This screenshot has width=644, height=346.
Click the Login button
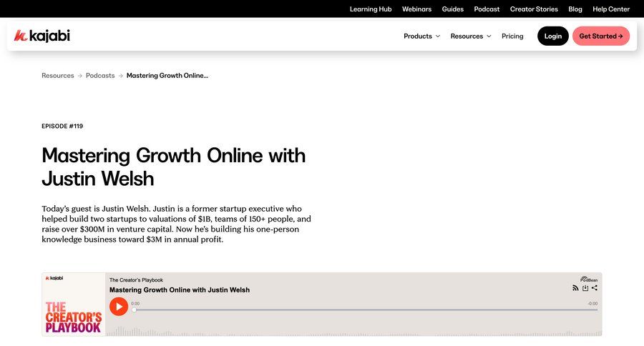(553, 36)
